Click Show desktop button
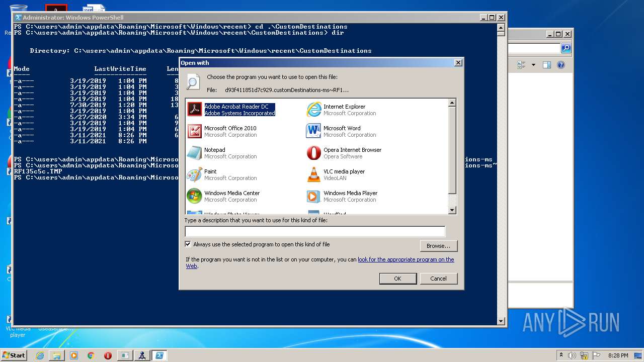The height and width of the screenshot is (362, 644). coord(639,355)
